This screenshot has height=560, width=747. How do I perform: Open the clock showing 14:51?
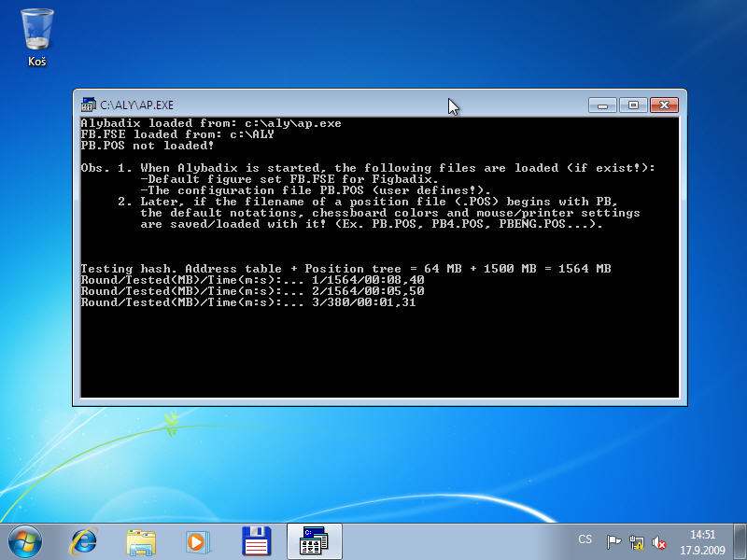click(703, 542)
